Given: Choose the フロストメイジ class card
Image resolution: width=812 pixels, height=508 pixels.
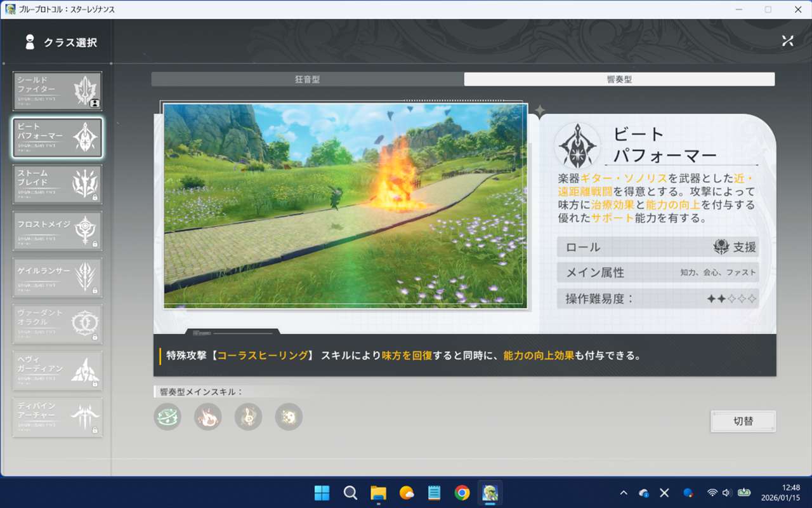Looking at the screenshot, I should point(57,231).
